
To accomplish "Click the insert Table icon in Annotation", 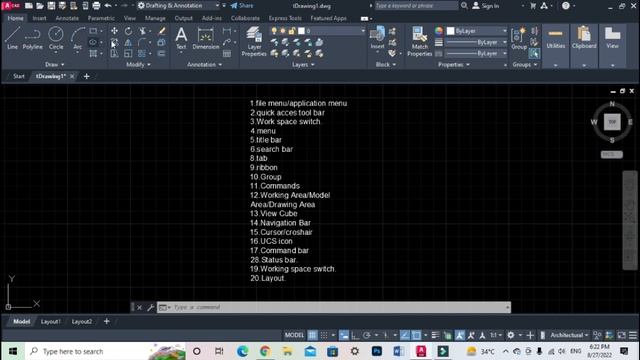I will click(x=227, y=53).
